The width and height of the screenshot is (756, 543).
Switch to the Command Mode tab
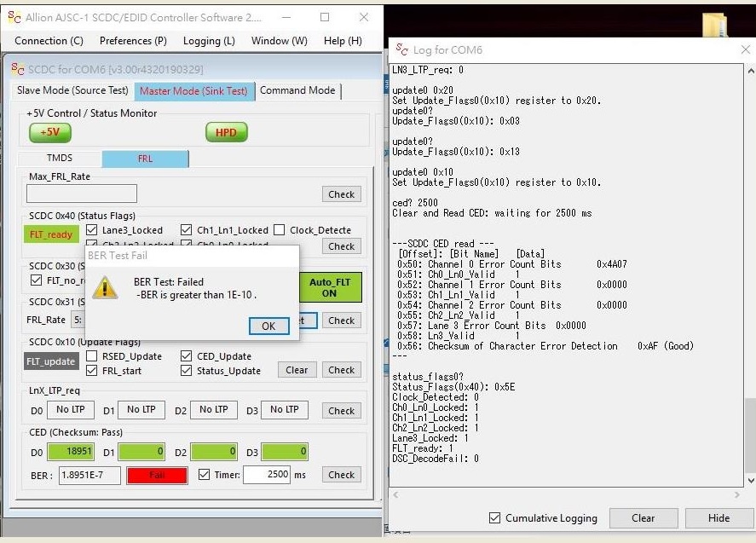tap(297, 90)
